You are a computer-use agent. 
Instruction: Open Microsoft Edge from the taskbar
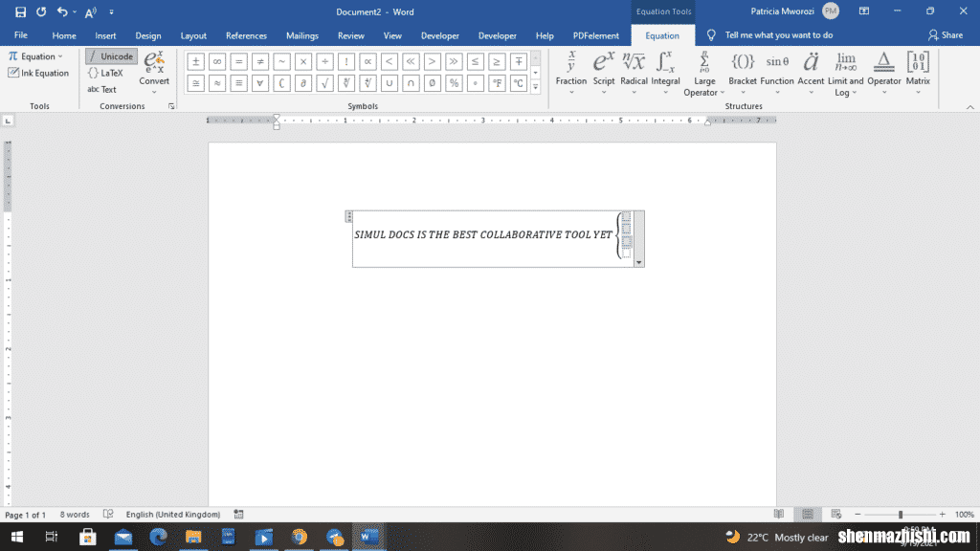pos(158,537)
